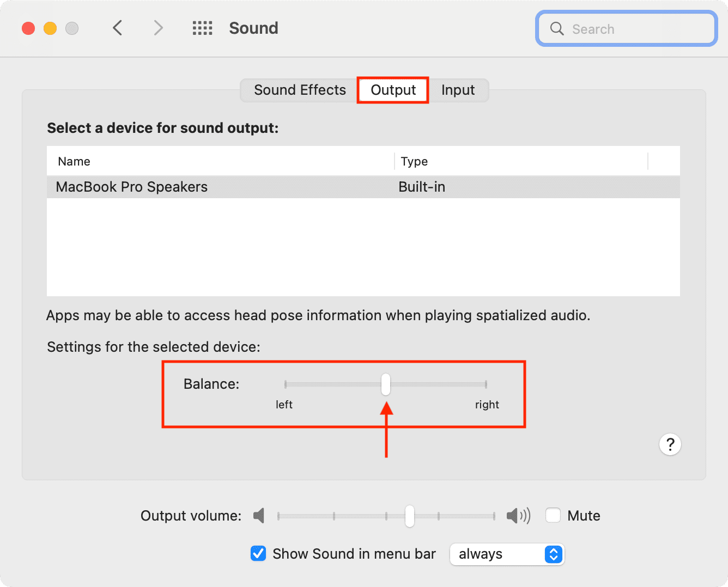The width and height of the screenshot is (728, 587).
Task: Click the magnifier icon in search
Action: click(x=556, y=28)
